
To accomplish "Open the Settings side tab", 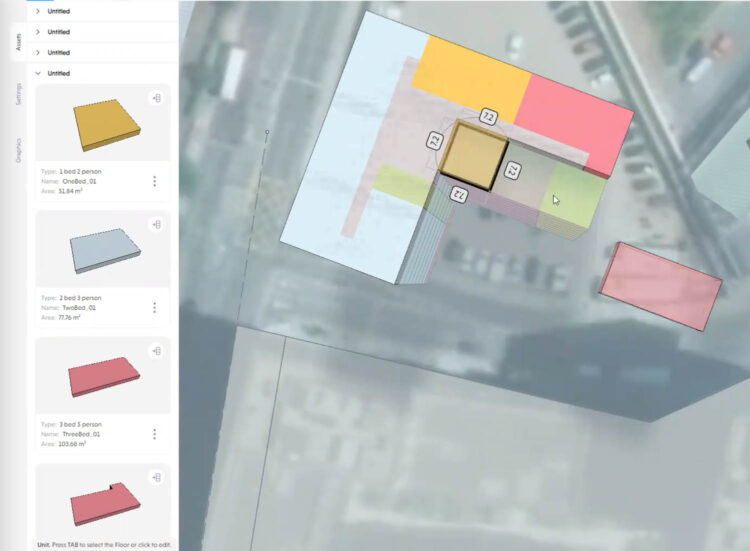I will pos(19,94).
